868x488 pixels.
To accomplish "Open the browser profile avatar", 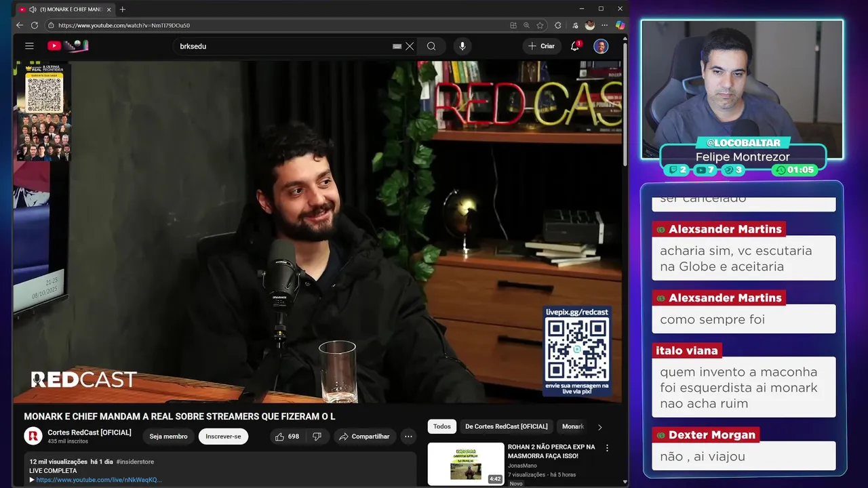I will [590, 25].
